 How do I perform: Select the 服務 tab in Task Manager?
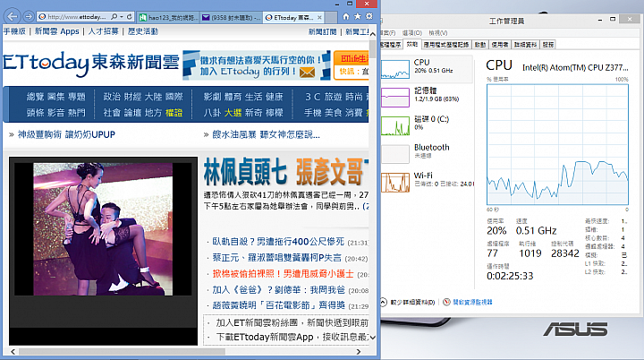548,45
